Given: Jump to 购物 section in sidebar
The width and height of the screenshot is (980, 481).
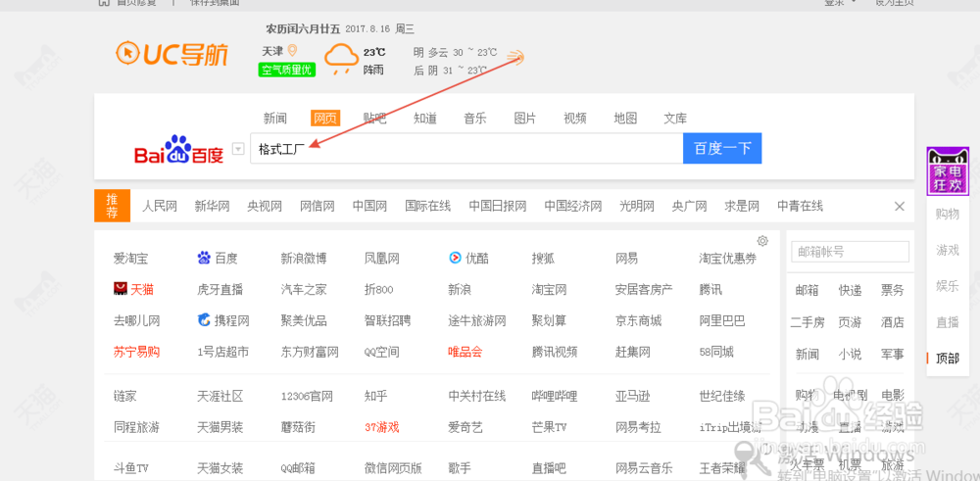Looking at the screenshot, I should pyautogui.click(x=948, y=215).
